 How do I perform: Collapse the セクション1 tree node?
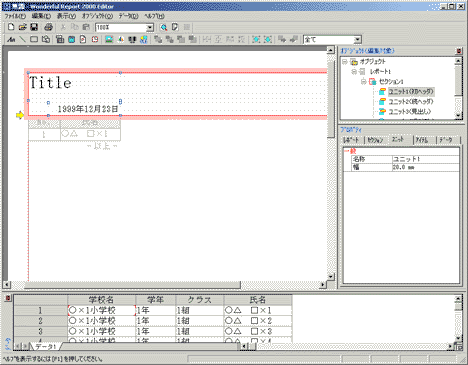[364, 81]
